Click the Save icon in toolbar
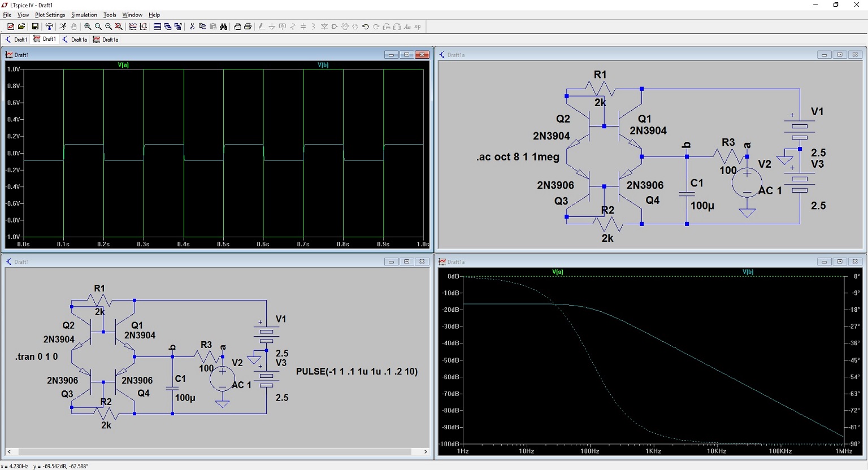 [35, 27]
